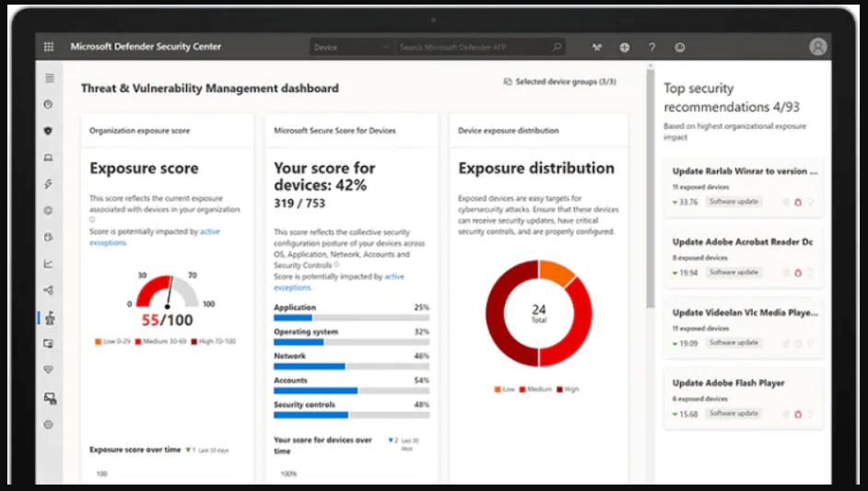Click the Medium legend swatch under donut chart
The image size is (868, 491).
pos(522,390)
